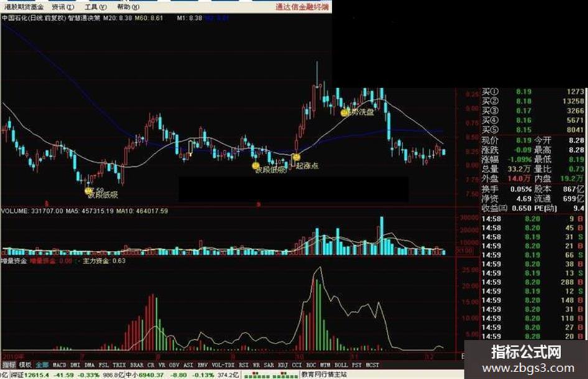
Task: Click the M20: 8.38 moving average label
Action: pyautogui.click(x=118, y=17)
